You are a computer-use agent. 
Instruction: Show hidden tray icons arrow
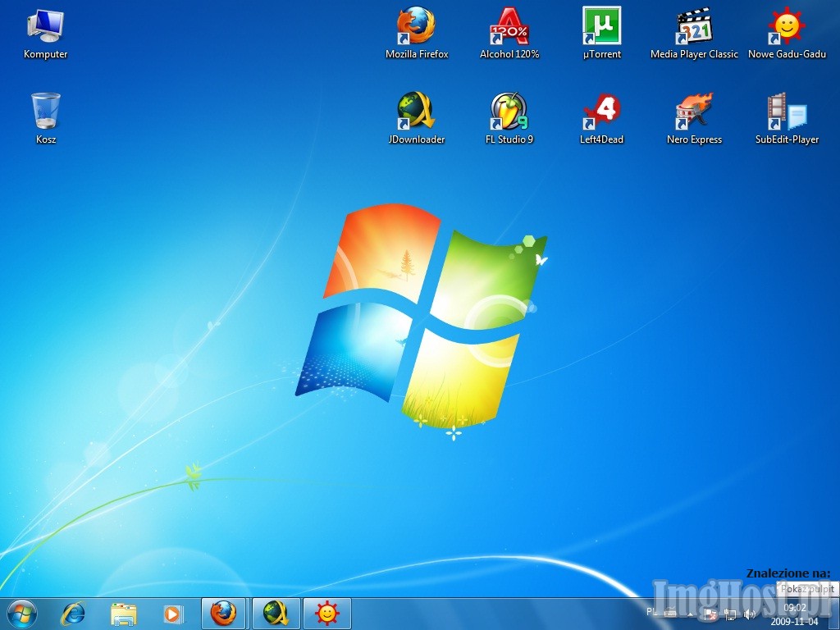pyautogui.click(x=691, y=614)
